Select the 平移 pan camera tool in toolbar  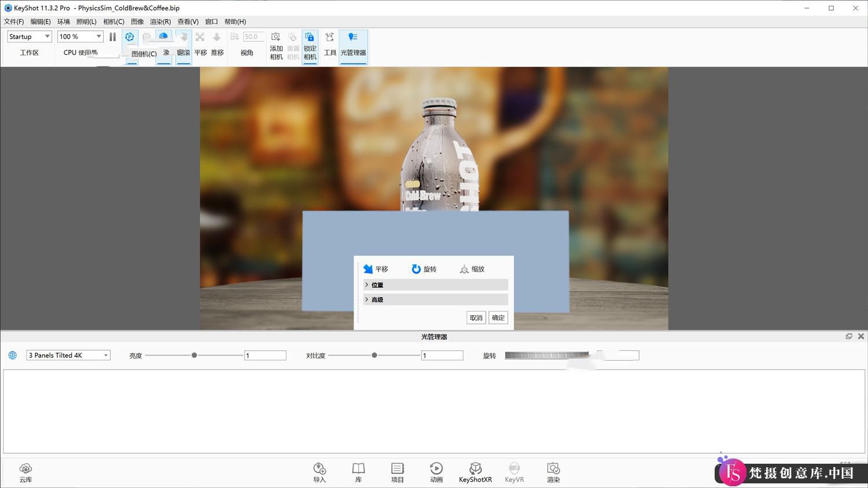(x=200, y=45)
